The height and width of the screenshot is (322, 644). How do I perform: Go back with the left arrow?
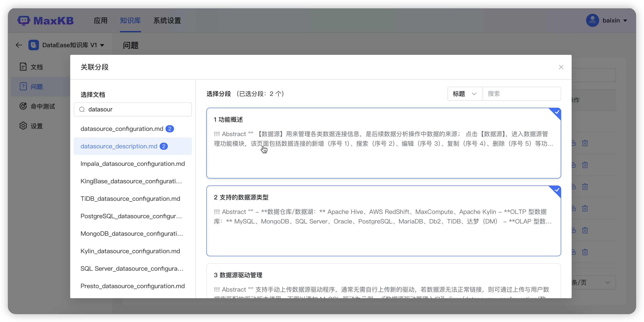19,45
